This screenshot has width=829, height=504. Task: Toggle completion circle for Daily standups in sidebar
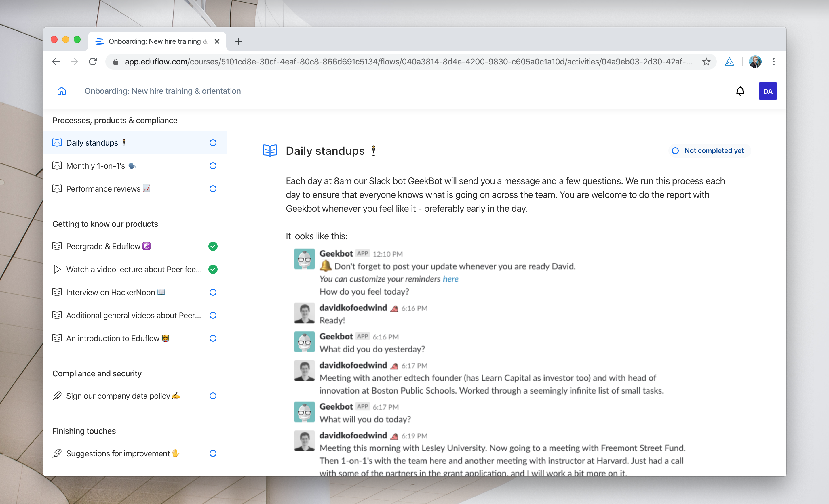(x=213, y=143)
